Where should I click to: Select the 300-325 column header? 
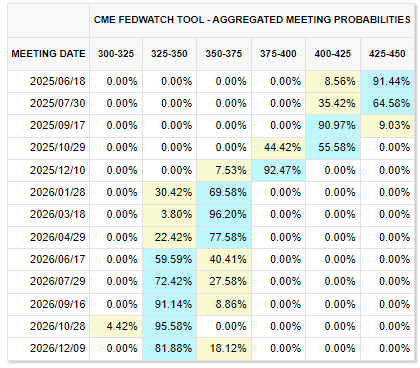pos(116,54)
